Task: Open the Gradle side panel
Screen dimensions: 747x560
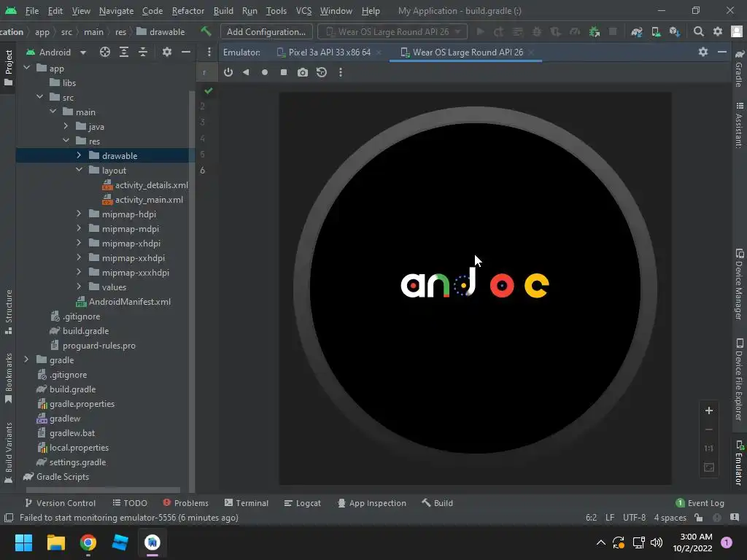Action: [x=740, y=68]
